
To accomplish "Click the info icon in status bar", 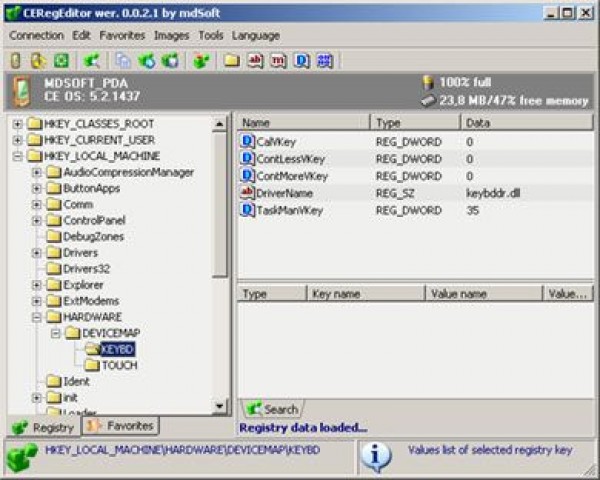I will pos(375,456).
